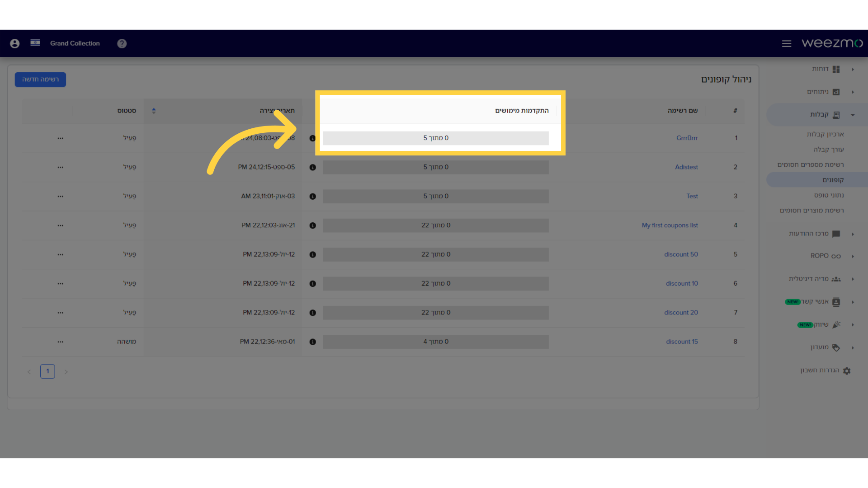Select נתוני טופס in sidebar
The image size is (868, 488).
tap(829, 195)
